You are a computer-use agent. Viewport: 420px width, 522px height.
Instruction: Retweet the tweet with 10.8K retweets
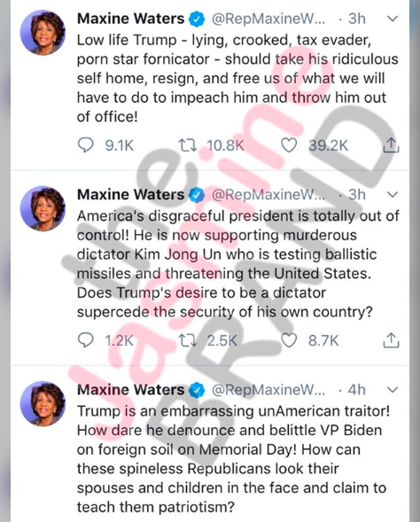click(188, 145)
